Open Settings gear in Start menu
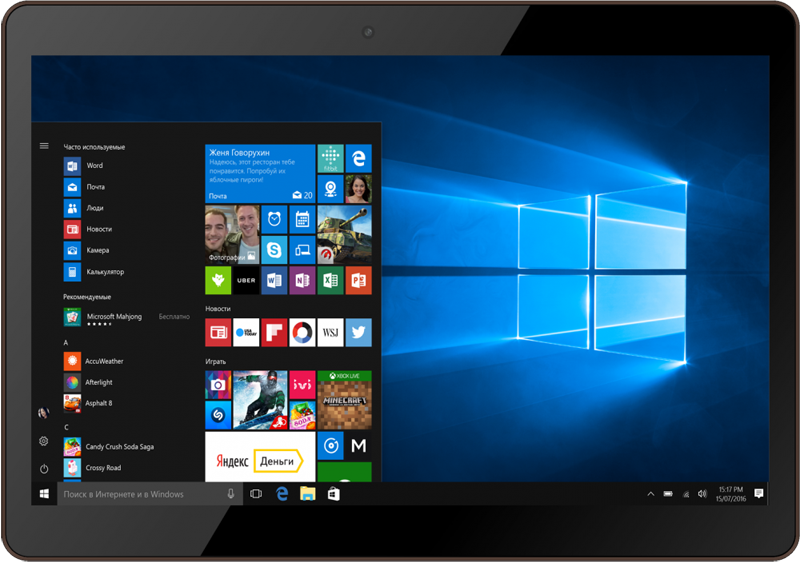Screen dimensions: 800x563 (x=44, y=441)
